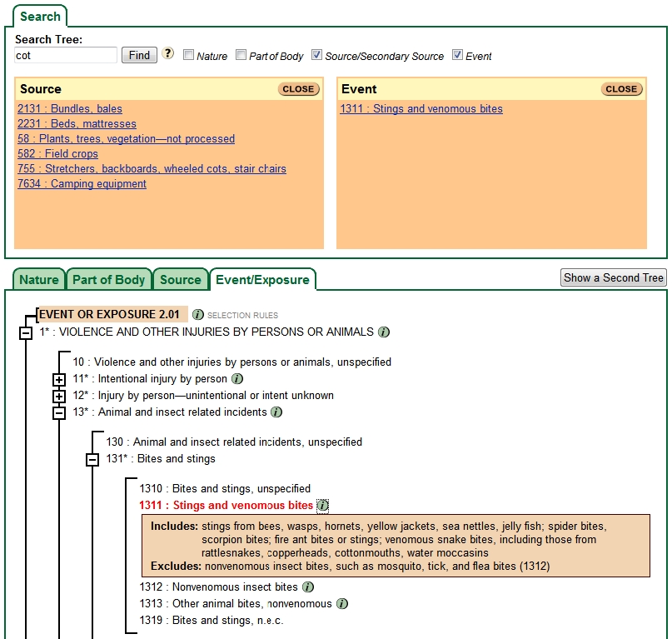Check the Part of Body checkbox
The image size is (672, 639).
point(241,55)
